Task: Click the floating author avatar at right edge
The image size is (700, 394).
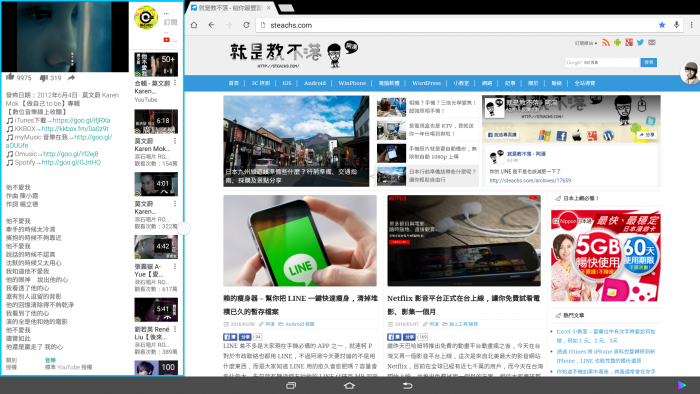Action: 690,73
